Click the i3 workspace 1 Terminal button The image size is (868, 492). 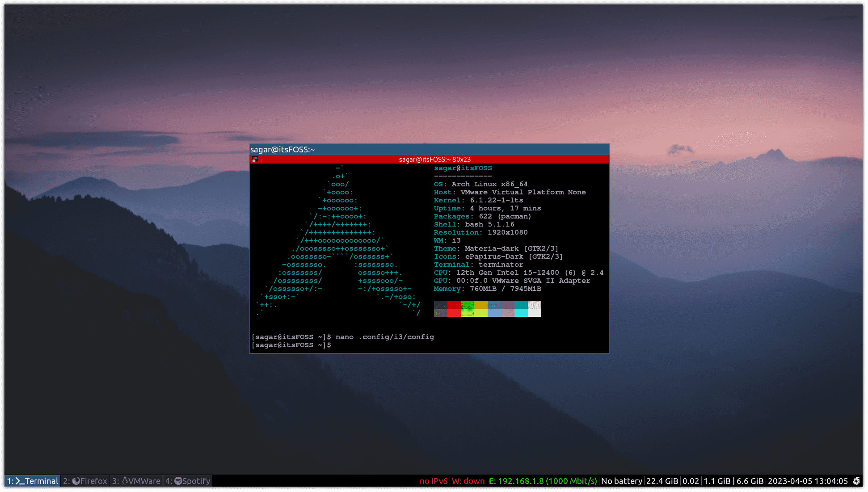(33, 481)
